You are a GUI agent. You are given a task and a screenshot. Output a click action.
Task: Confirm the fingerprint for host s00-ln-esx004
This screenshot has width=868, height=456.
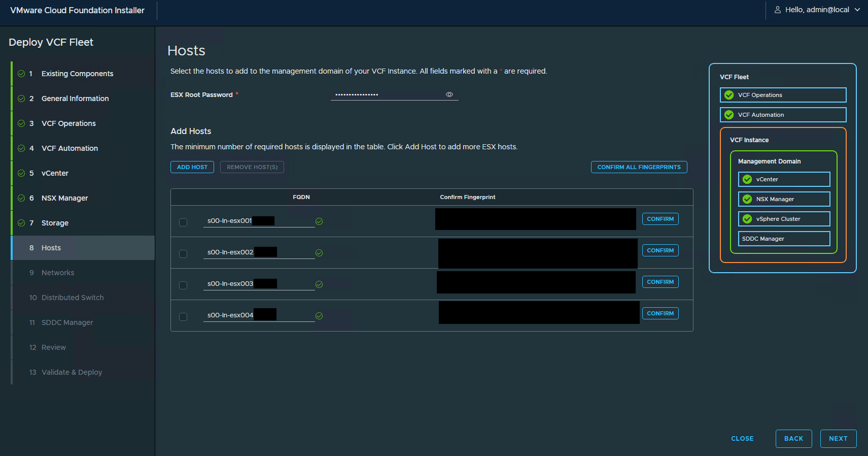(660, 313)
